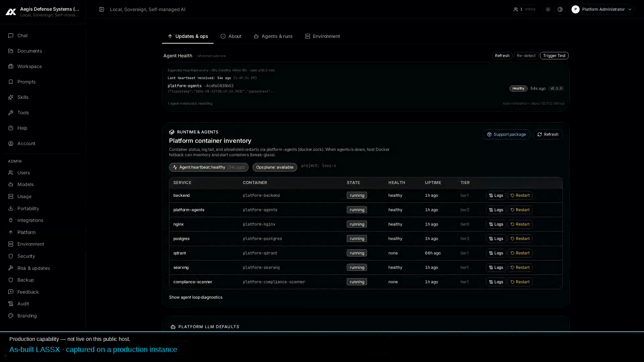The image size is (644, 362).
Task: Open Backup admin page
Action: (43, 280)
